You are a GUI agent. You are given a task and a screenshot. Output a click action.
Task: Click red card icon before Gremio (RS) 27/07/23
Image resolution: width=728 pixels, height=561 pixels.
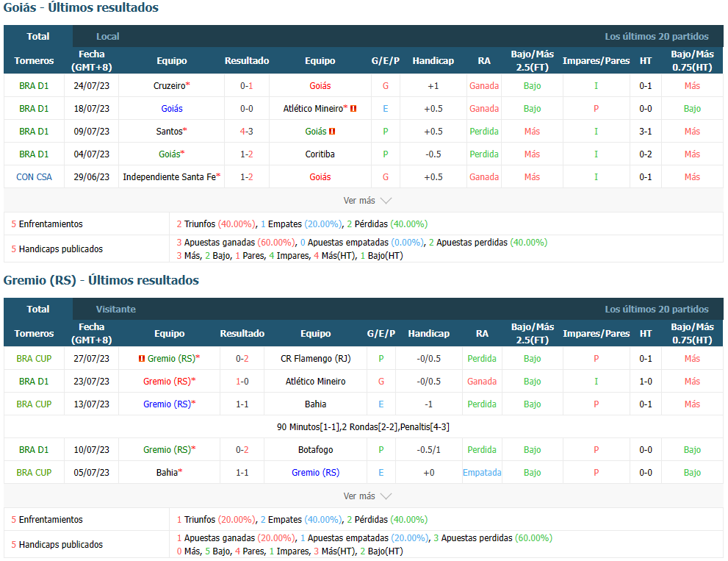coord(142,358)
